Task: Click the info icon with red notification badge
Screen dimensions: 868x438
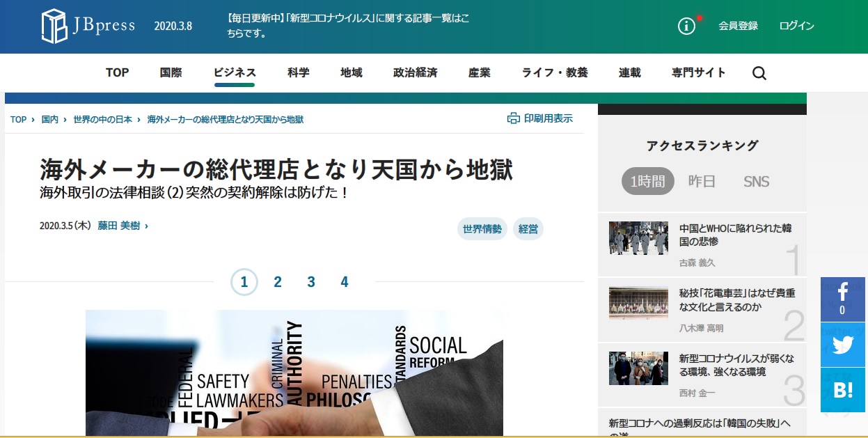Action: pos(686,26)
